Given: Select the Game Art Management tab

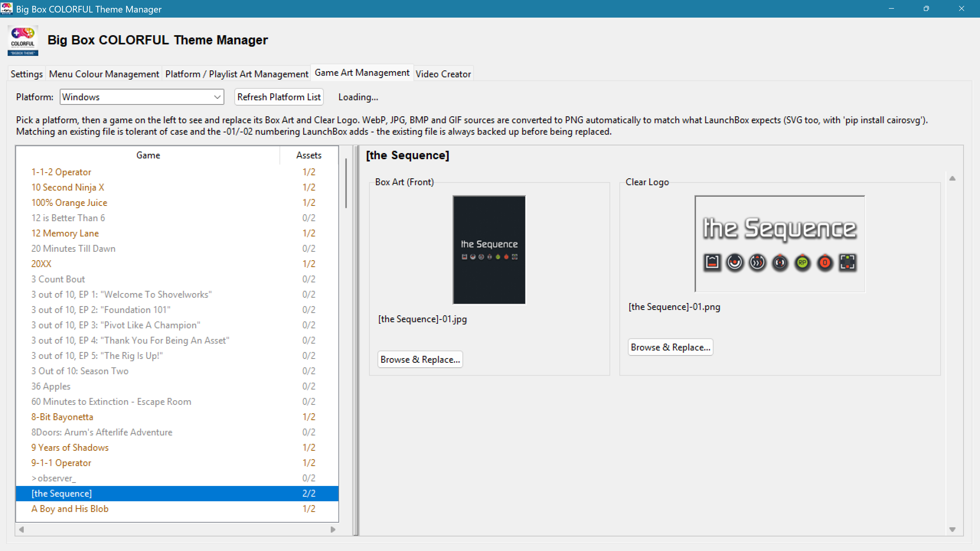Looking at the screenshot, I should (362, 73).
